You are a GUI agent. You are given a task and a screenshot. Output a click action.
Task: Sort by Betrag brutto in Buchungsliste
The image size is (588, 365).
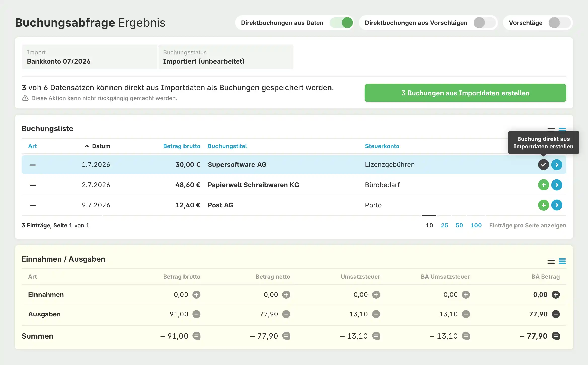pyautogui.click(x=181, y=146)
